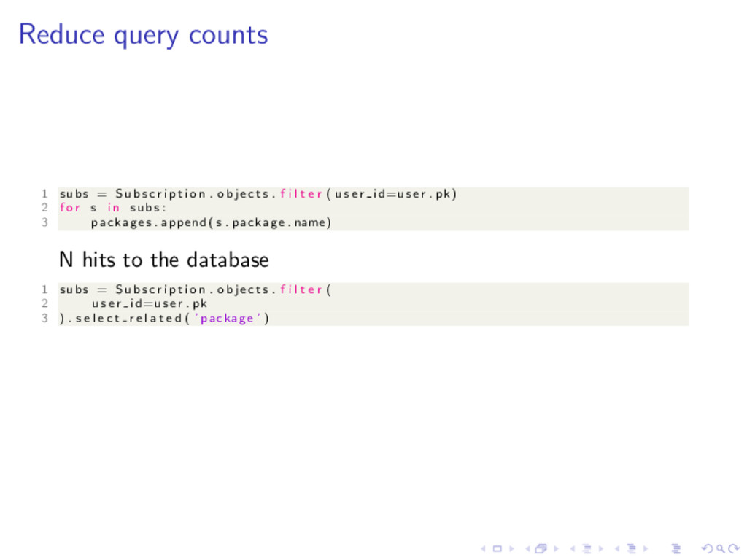Click the previous frame arrow before stacked-frames icon

click(527, 549)
